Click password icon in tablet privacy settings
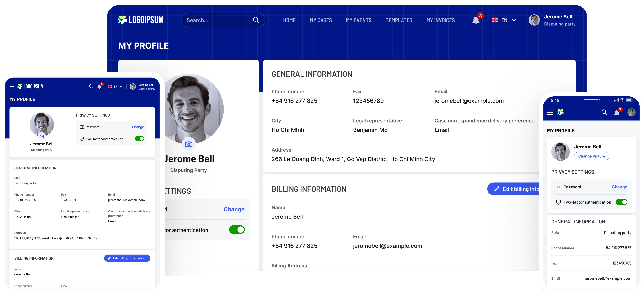 82,127
